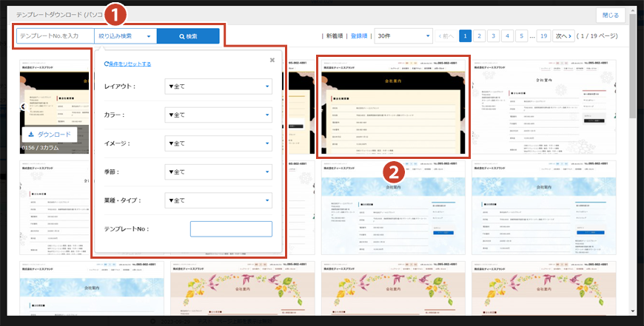The width and height of the screenshot is (644, 326).
Task: Click the 閉じる button
Action: [611, 14]
